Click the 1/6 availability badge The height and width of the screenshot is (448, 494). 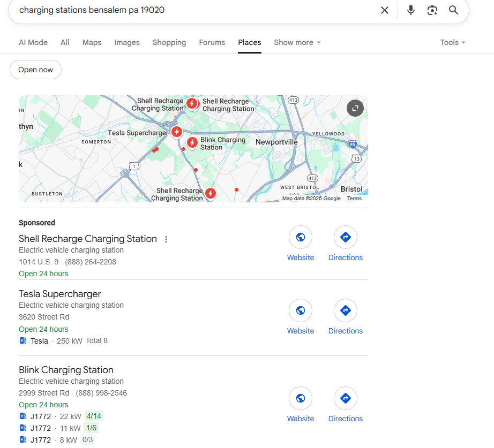(92, 428)
